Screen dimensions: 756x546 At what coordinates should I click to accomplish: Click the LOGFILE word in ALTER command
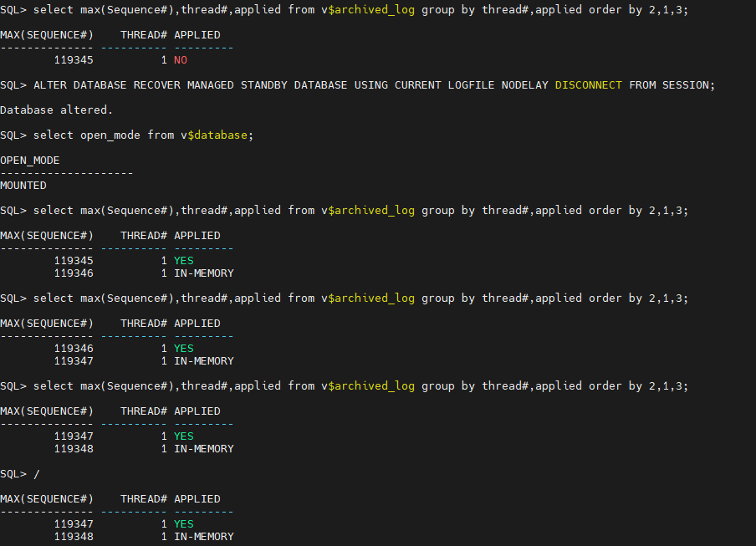tap(471, 85)
